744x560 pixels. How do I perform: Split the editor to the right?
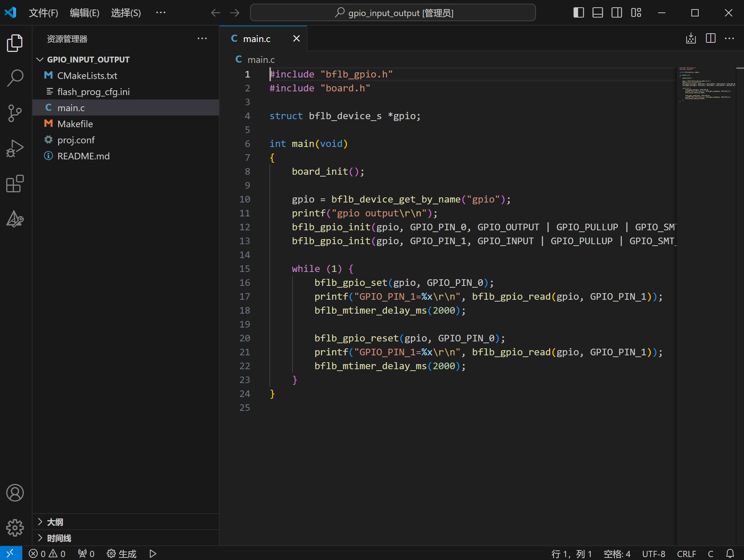pos(711,38)
